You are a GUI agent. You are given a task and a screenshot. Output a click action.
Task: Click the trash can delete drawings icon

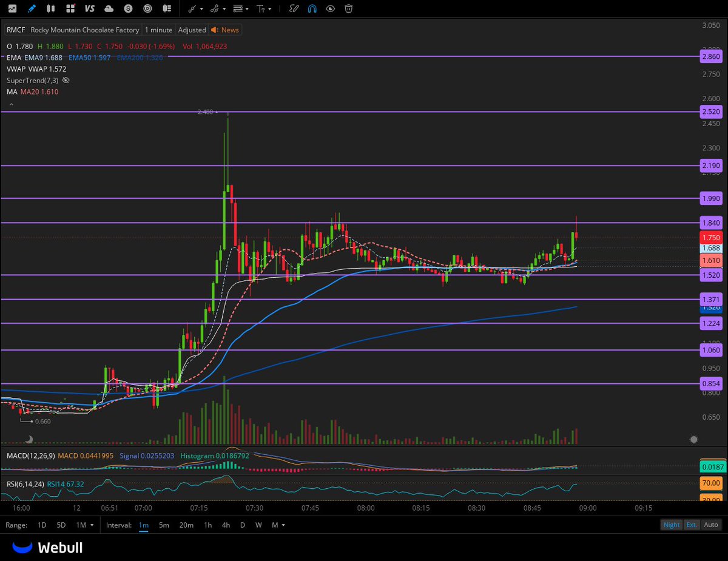349,8
